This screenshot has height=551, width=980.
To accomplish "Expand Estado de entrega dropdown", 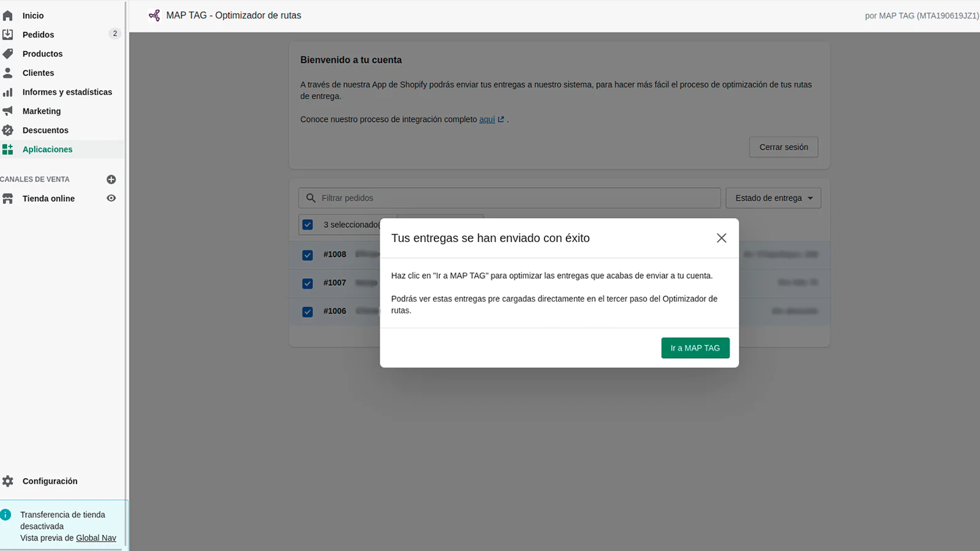I will pyautogui.click(x=773, y=198).
